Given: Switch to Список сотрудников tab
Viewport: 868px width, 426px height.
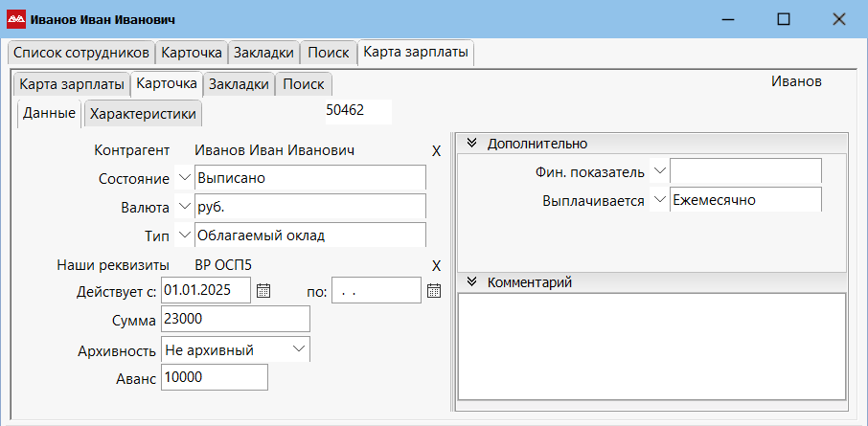Looking at the screenshot, I should [80, 53].
